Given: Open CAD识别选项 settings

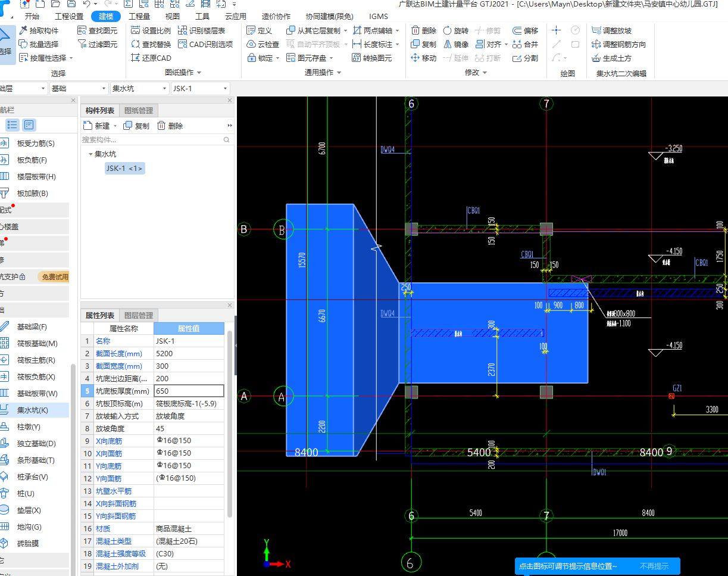Looking at the screenshot, I should (205, 44).
